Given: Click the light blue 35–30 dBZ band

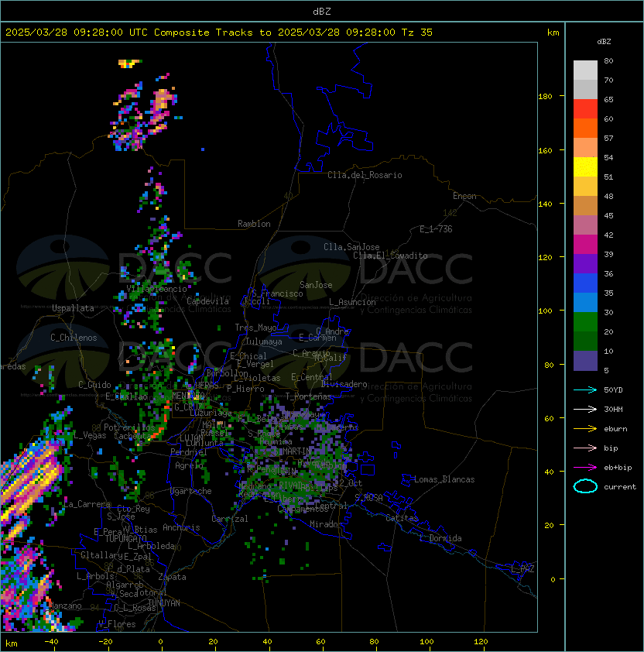Looking at the screenshot, I should (x=585, y=303).
